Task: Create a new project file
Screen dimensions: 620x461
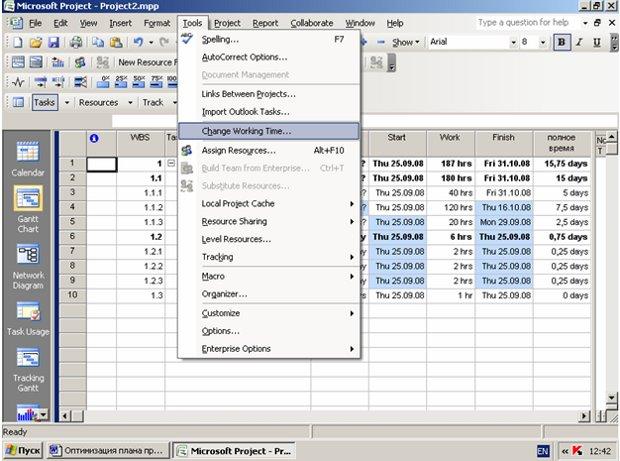Action: tap(17, 42)
